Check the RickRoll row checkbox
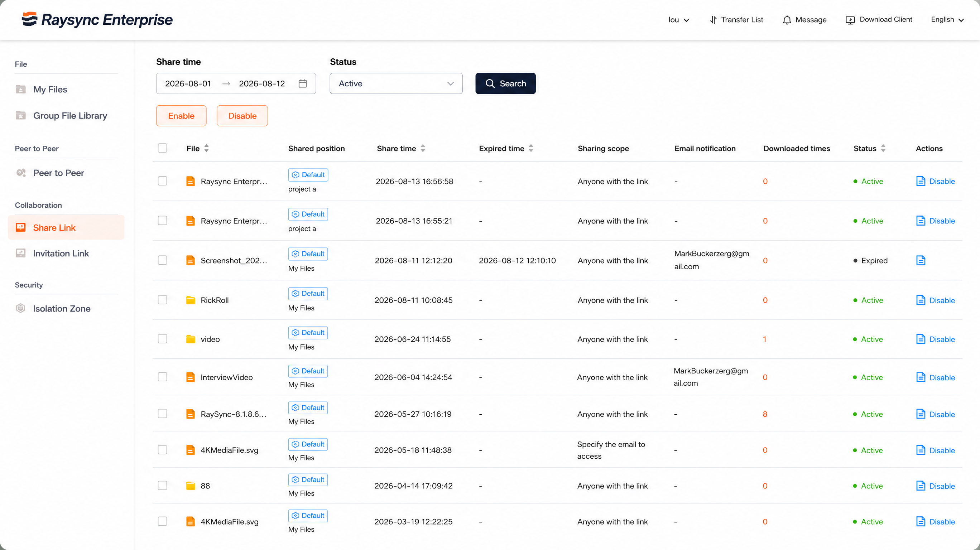This screenshot has width=980, height=550. tap(163, 300)
